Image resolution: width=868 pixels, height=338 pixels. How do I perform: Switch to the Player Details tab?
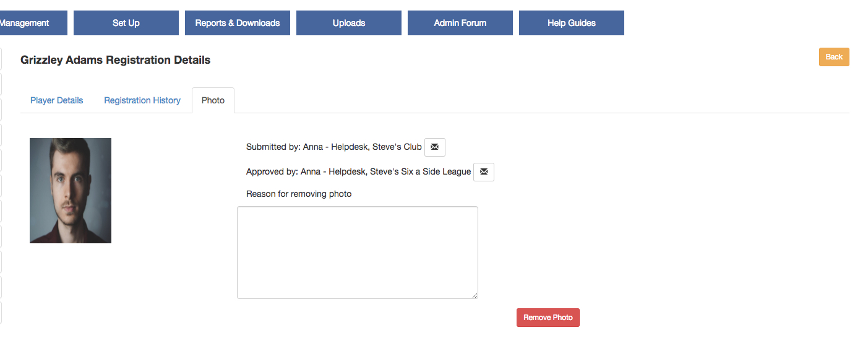click(57, 100)
